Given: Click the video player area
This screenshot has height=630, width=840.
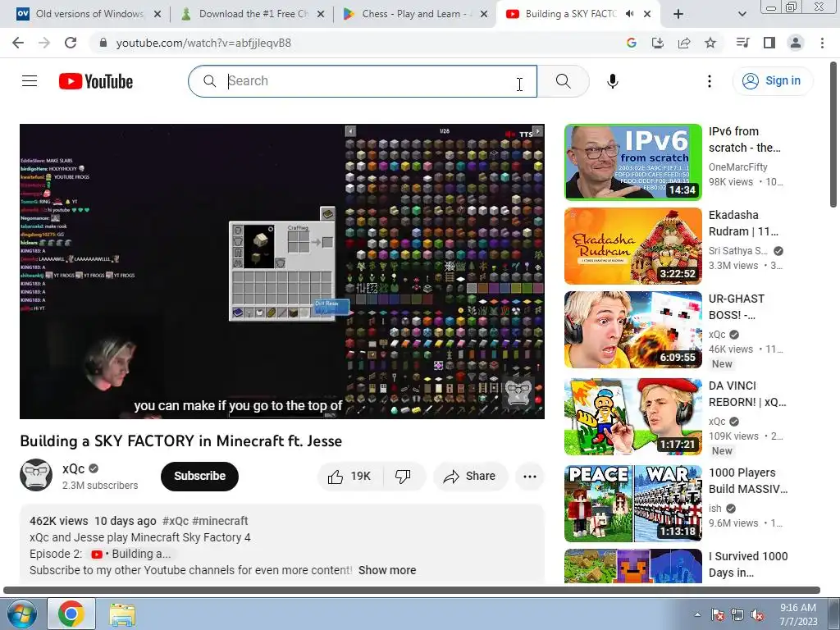Looking at the screenshot, I should pyautogui.click(x=282, y=271).
